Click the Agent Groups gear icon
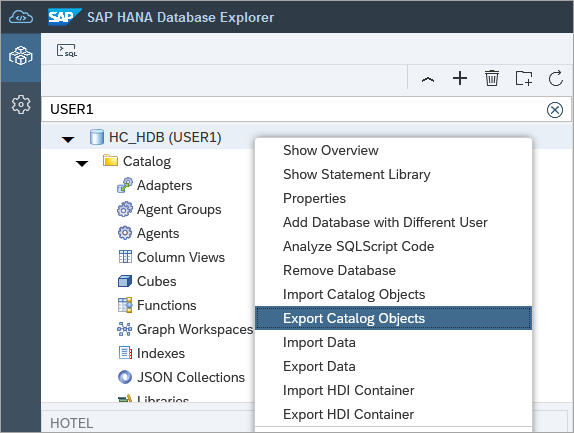The image size is (574, 433). tap(125, 209)
